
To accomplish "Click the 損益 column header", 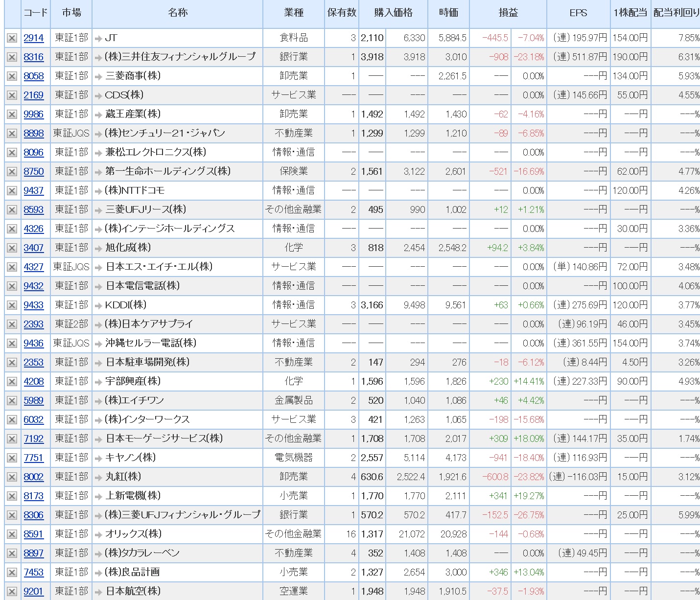I will coord(508,13).
